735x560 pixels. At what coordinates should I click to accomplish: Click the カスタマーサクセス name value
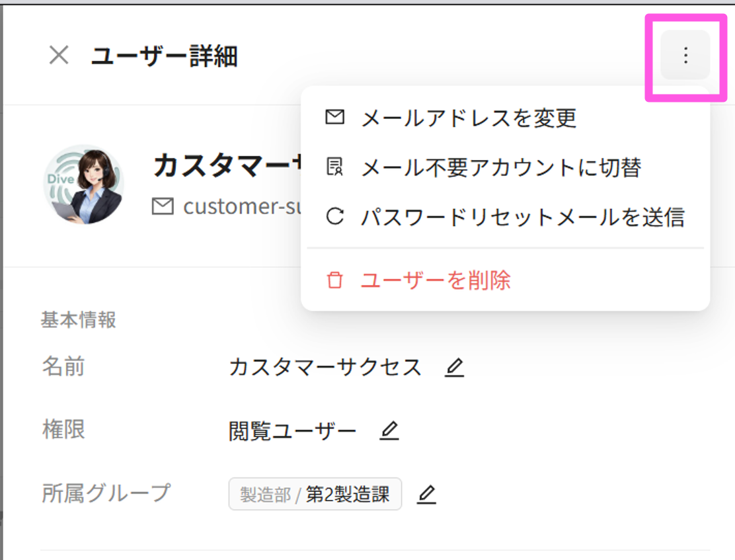[x=325, y=367]
